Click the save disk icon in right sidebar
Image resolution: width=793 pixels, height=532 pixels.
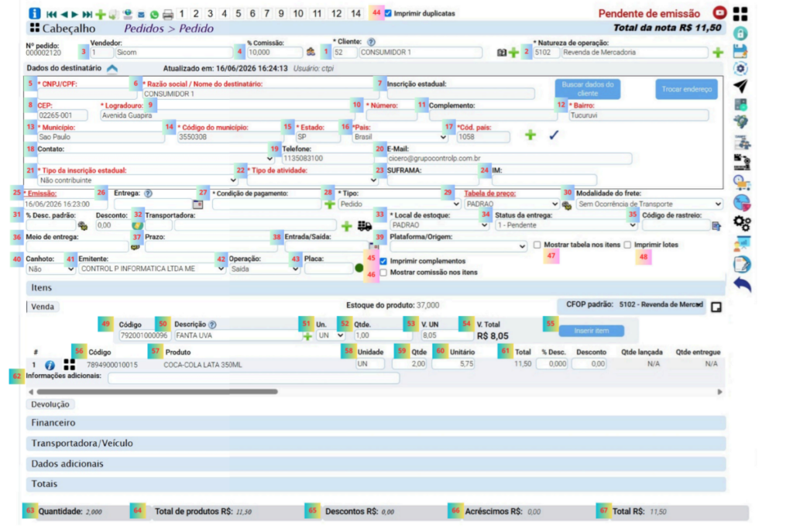click(x=740, y=51)
